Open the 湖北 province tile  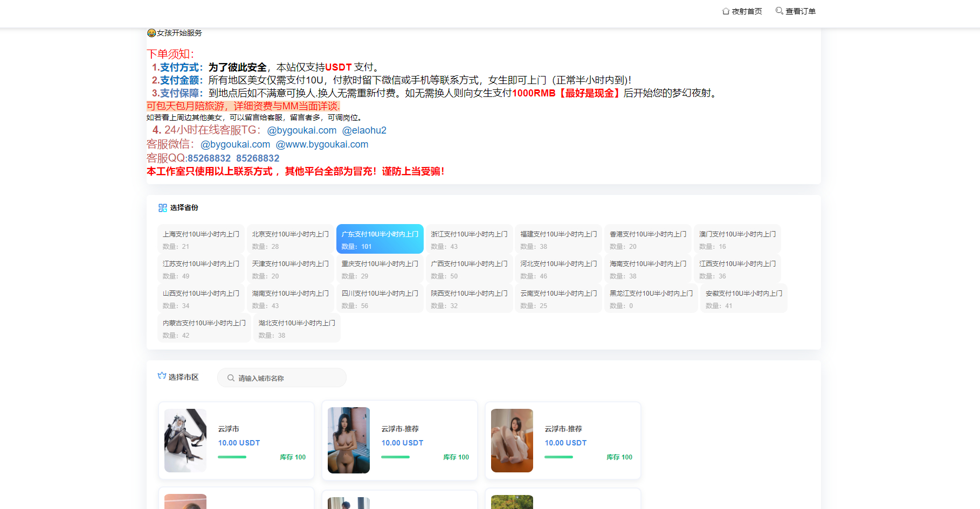(297, 328)
